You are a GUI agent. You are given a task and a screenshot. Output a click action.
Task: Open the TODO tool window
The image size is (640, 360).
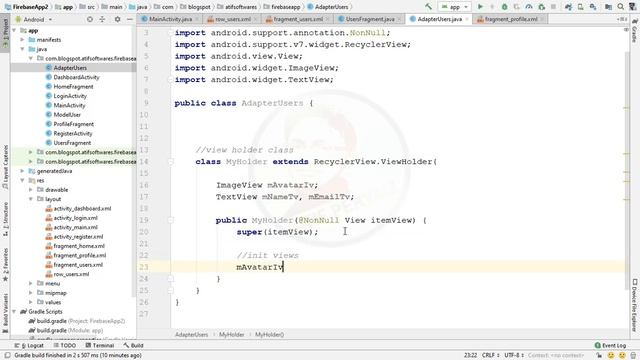click(x=64, y=345)
